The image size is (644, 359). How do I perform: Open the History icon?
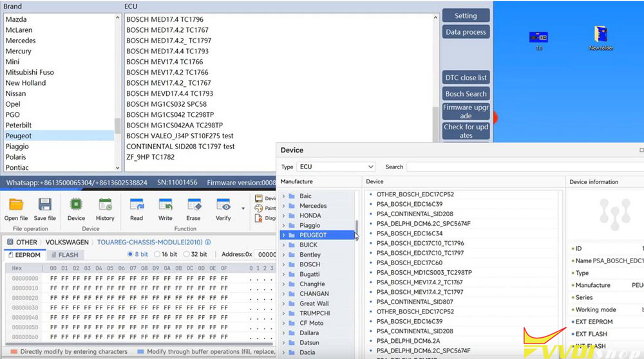(105, 206)
